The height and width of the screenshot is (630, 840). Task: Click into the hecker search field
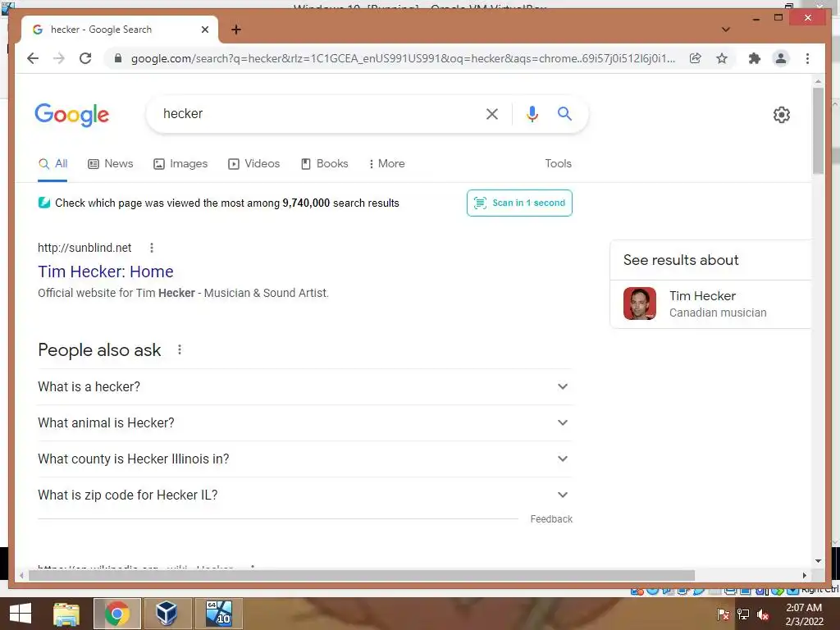click(316, 113)
